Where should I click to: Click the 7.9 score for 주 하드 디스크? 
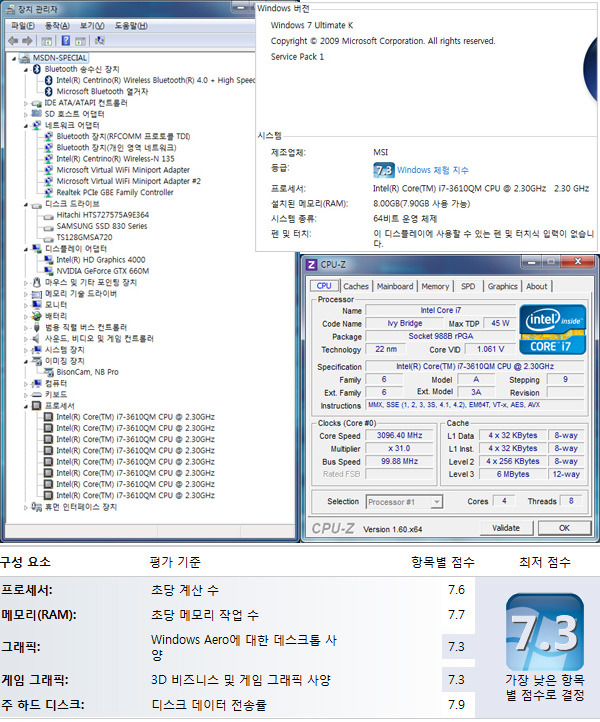(x=456, y=705)
